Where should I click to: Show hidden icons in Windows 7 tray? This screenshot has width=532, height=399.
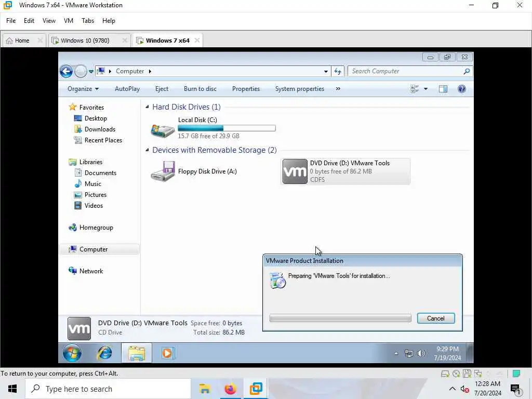point(396,353)
